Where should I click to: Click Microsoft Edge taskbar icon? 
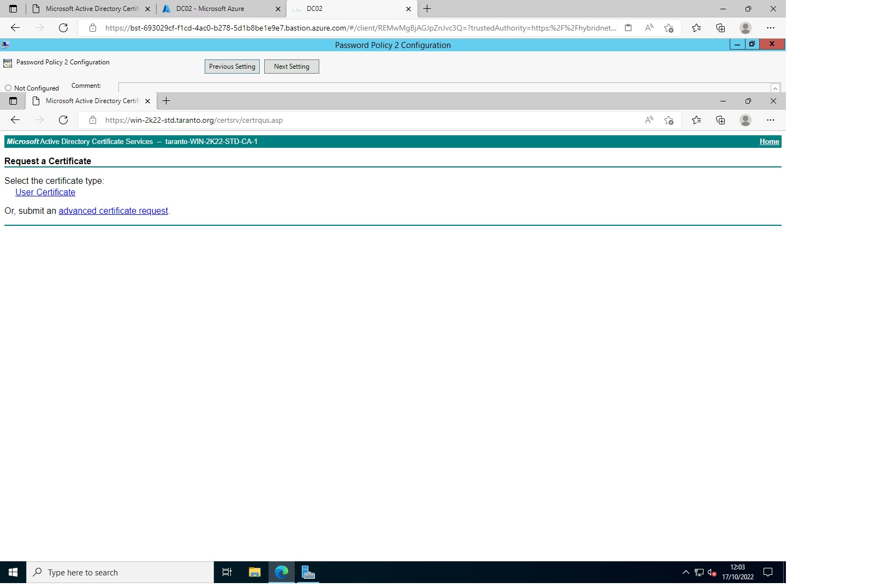pos(282,572)
